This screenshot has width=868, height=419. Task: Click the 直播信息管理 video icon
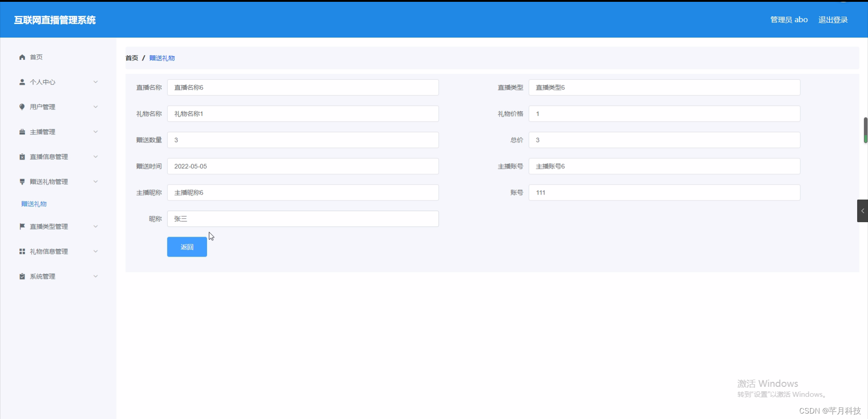pyautogui.click(x=22, y=157)
